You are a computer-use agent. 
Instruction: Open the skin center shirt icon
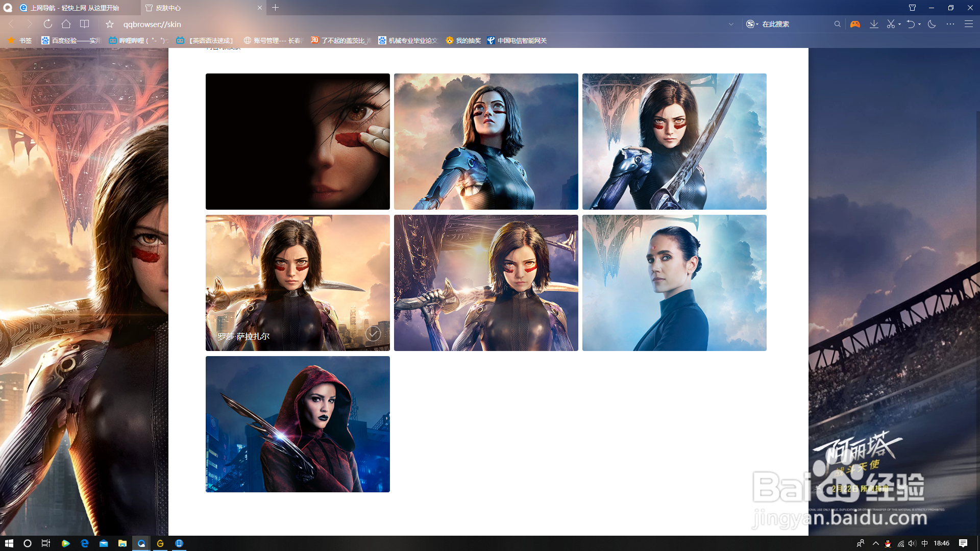[x=912, y=8]
